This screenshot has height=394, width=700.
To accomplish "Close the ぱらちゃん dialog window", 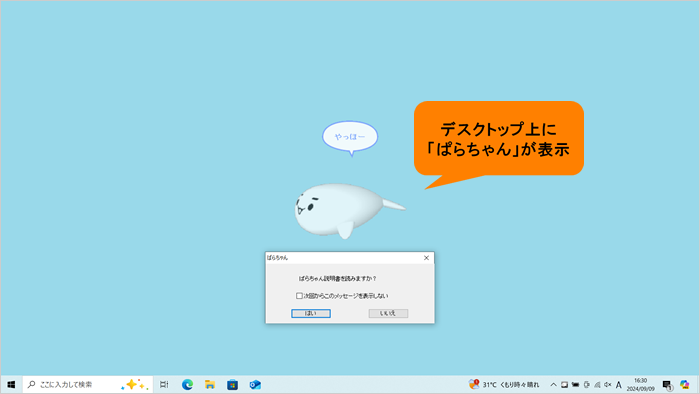I will tap(426, 257).
